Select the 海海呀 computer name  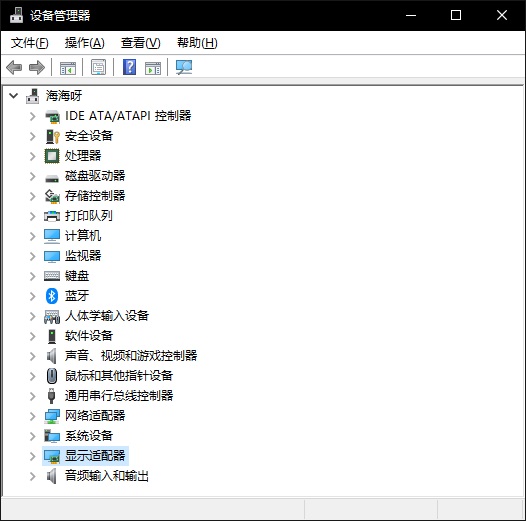[64, 96]
